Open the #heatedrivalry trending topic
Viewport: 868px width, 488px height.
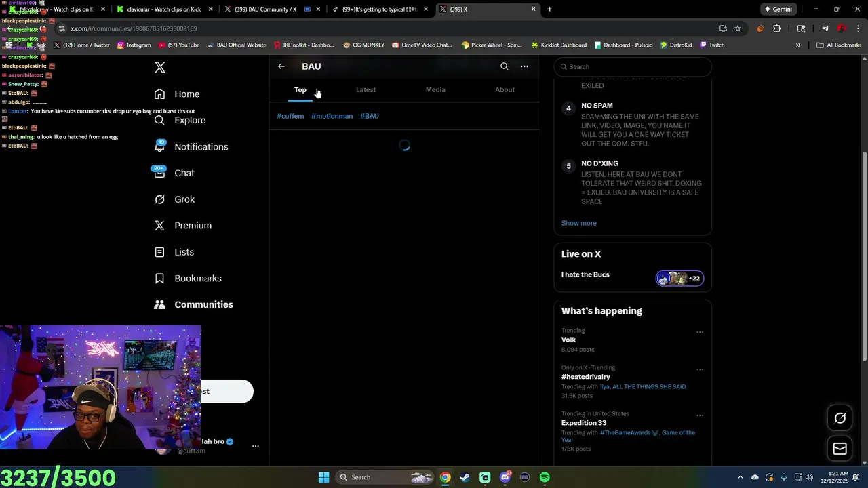click(585, 377)
